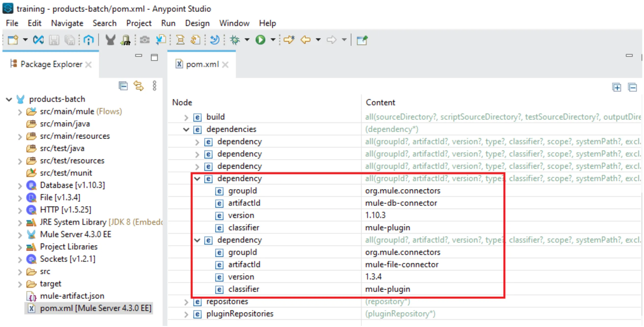Image resolution: width=644 pixels, height=327 pixels.
Task: Open the New dropdown arrow in toolbar
Action: point(25,40)
